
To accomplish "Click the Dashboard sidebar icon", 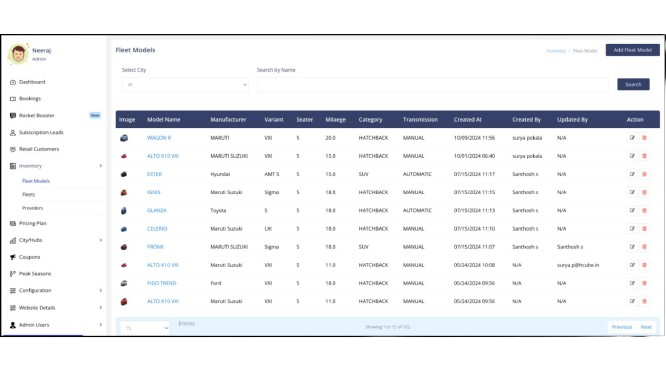I will [13, 82].
